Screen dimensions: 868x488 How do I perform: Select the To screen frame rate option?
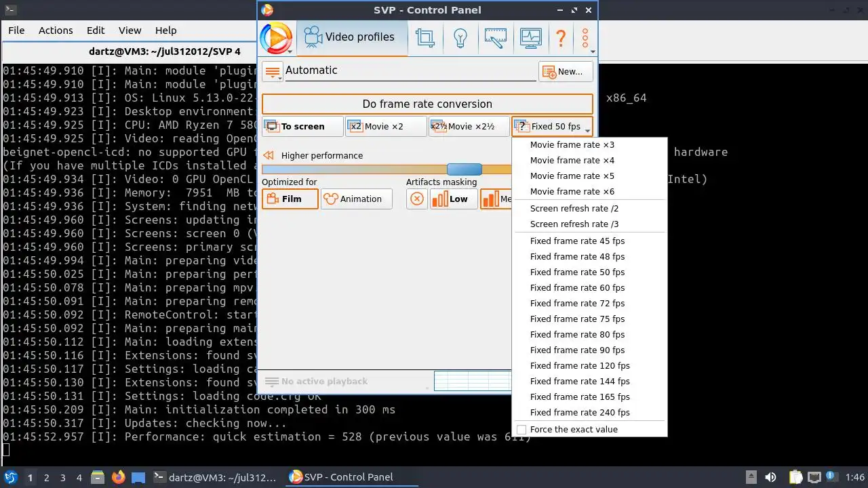302,127
